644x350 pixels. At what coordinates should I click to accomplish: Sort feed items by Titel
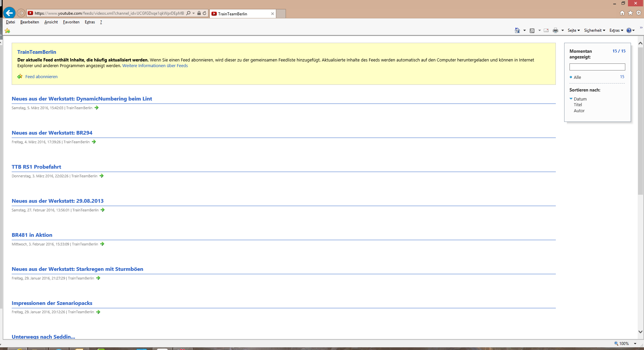pos(578,105)
